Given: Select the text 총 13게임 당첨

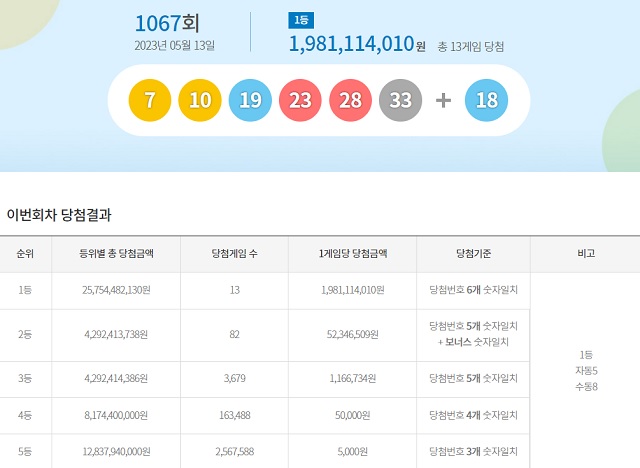Looking at the screenshot, I should pos(471,47).
